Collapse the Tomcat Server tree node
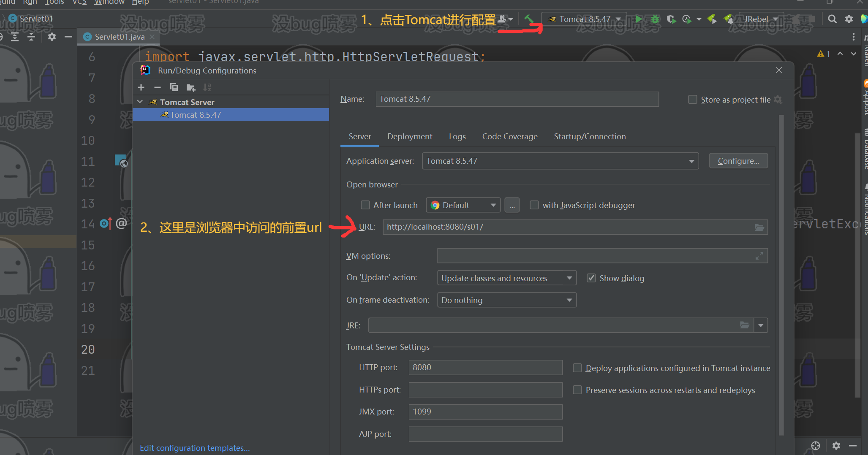This screenshot has width=868, height=455. pos(140,102)
